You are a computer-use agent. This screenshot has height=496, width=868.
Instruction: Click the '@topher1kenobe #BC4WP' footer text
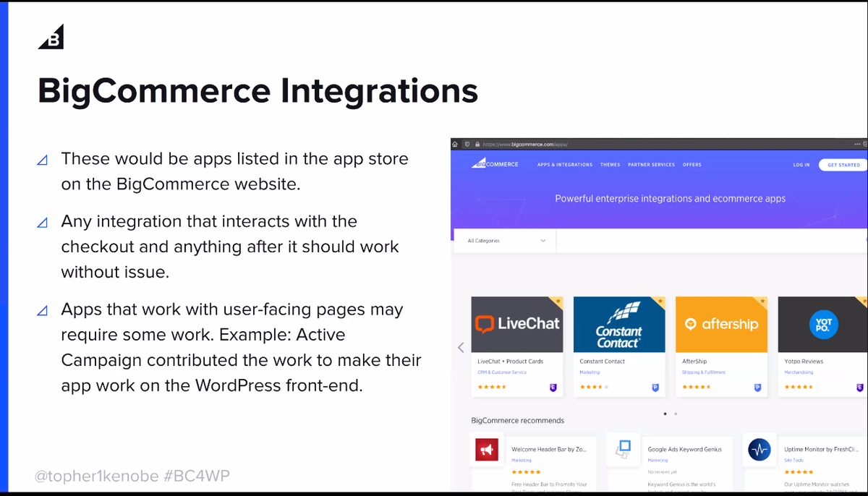click(x=132, y=476)
